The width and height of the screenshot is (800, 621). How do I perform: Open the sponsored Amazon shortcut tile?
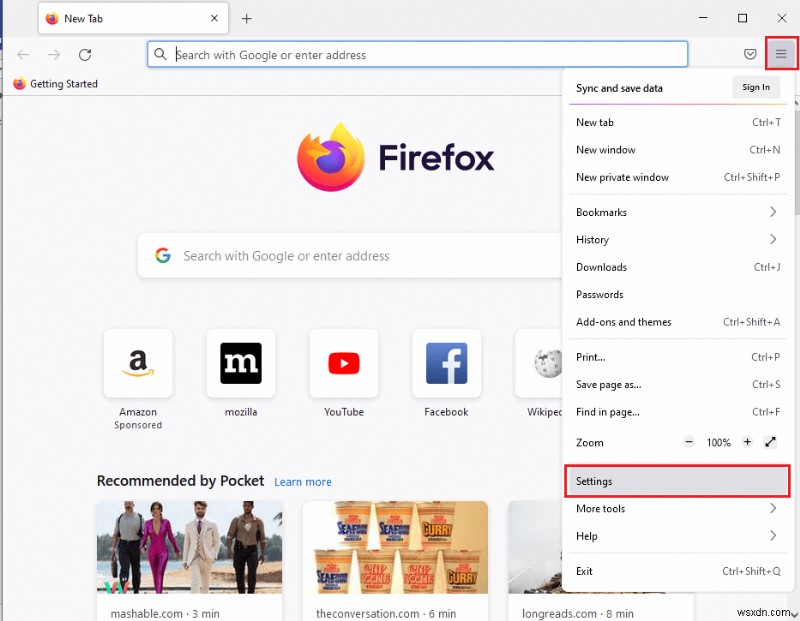tap(138, 363)
